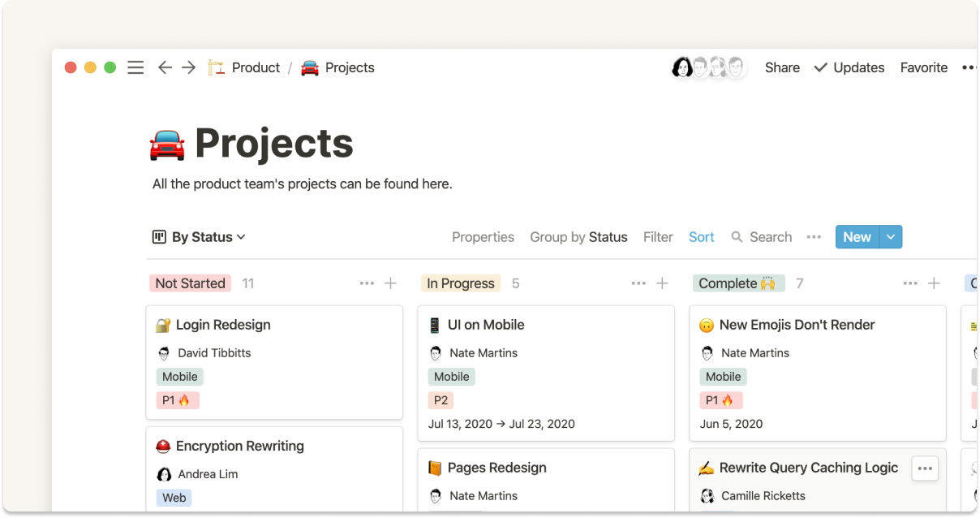Create a new project with New button
The height and width of the screenshot is (518, 980).
point(857,237)
